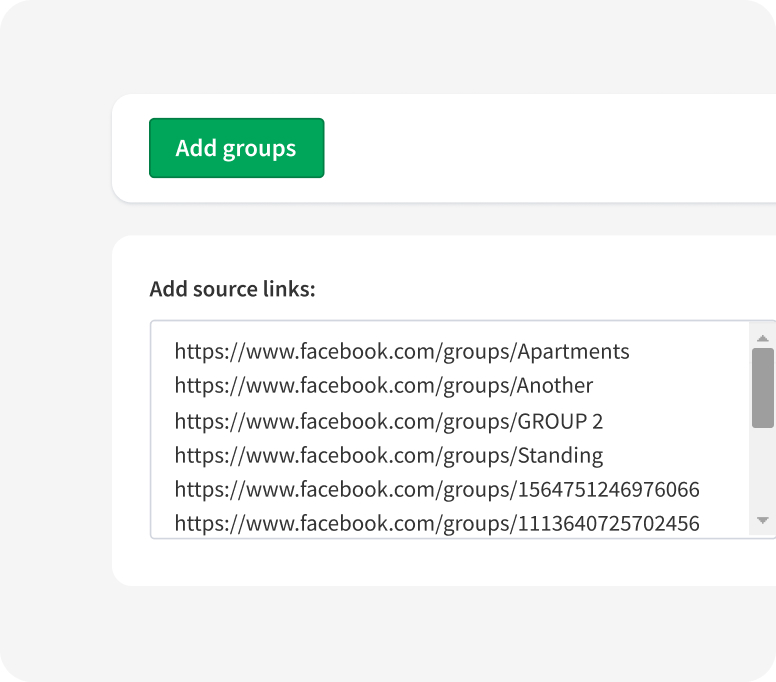Image resolution: width=776 pixels, height=682 pixels.
Task: Click the link ending in 1113640725702456
Action: (x=437, y=523)
